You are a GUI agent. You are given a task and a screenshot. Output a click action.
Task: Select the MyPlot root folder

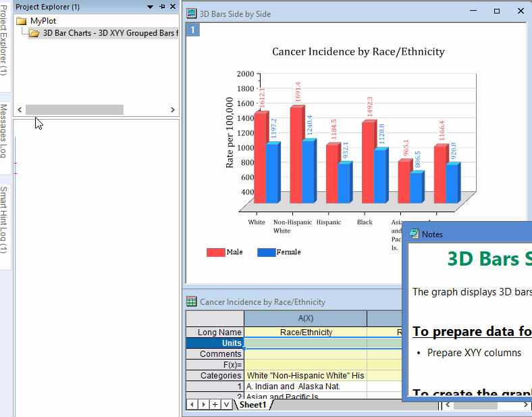(x=43, y=21)
